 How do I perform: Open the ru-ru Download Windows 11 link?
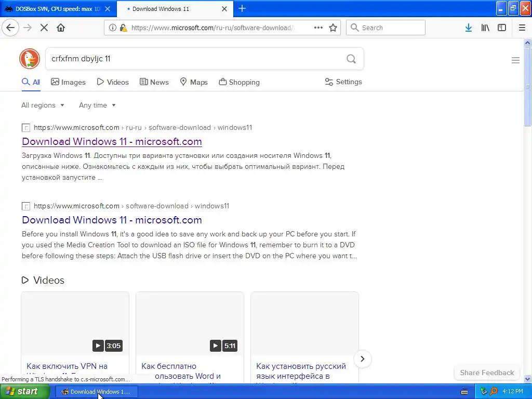pos(112,141)
